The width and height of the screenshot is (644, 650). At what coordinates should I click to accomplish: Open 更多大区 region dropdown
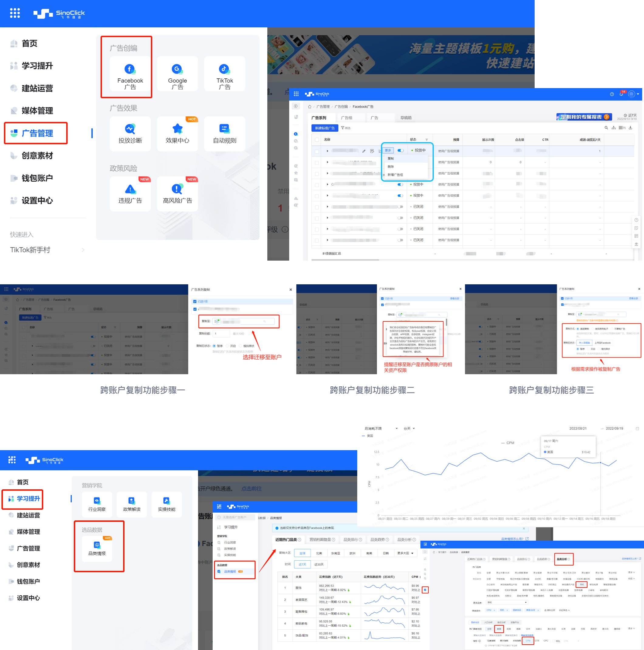[x=405, y=553]
